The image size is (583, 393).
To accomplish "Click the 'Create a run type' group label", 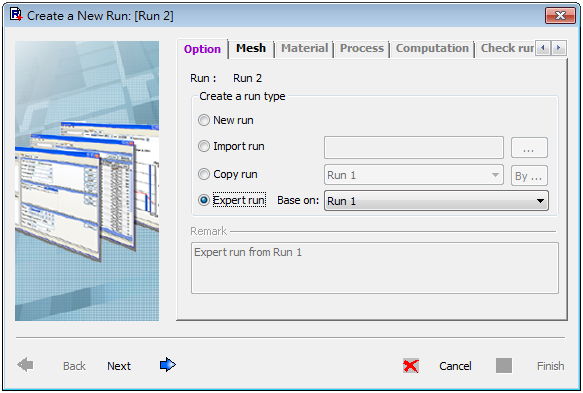I will 242,96.
